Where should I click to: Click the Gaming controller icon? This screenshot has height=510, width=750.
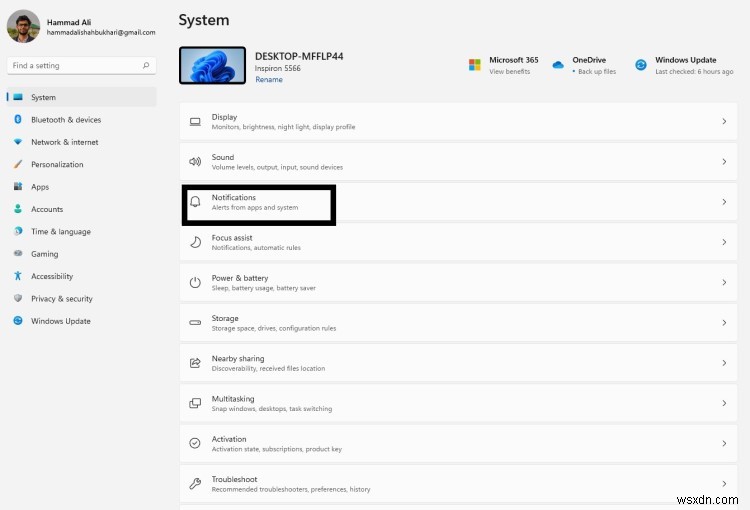coord(18,253)
